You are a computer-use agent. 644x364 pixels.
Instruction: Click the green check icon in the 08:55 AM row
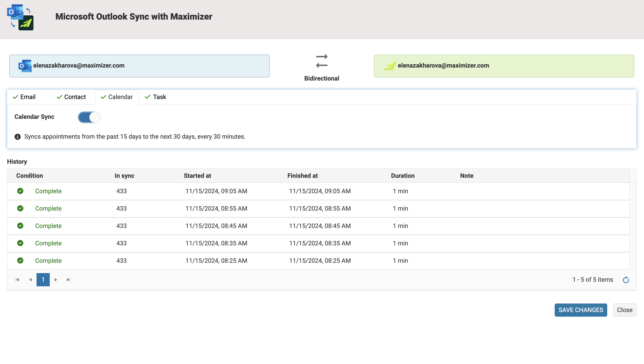(x=20, y=208)
